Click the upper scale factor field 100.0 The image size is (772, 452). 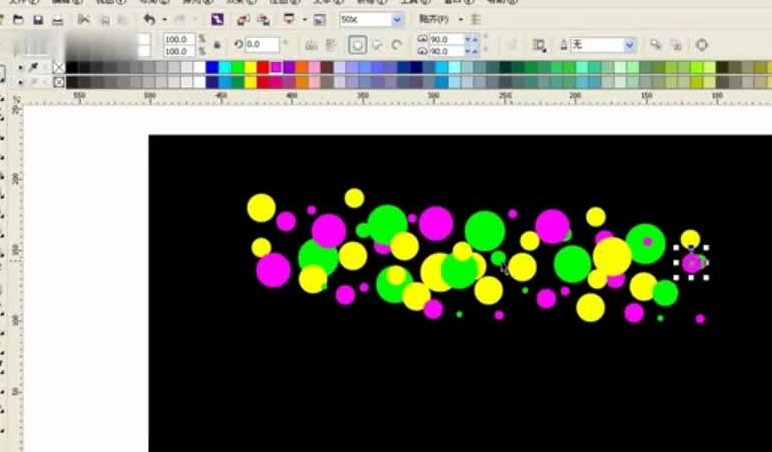[179, 39]
